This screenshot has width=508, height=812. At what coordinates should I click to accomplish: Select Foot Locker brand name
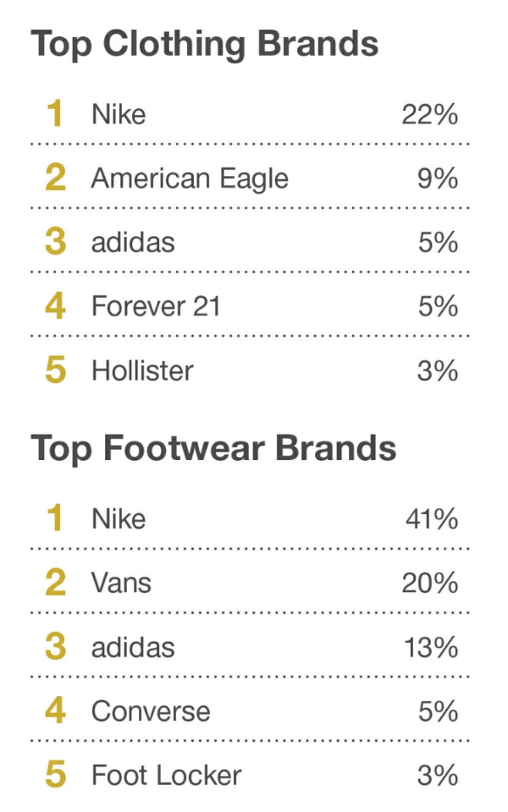[166, 776]
